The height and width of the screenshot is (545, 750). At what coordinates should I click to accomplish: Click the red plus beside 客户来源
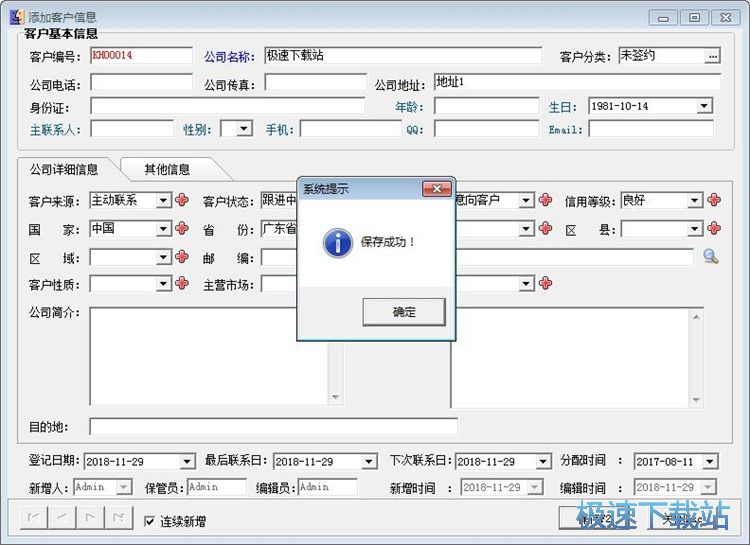pyautogui.click(x=182, y=200)
